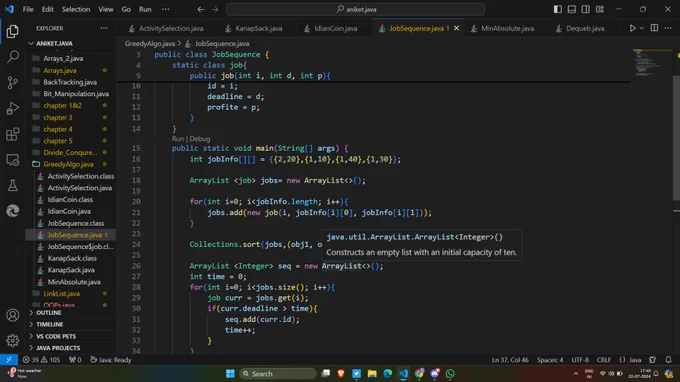The height and width of the screenshot is (382, 680).
Task: Open the Accounts icon in activity bar
Action: [x=13, y=315]
